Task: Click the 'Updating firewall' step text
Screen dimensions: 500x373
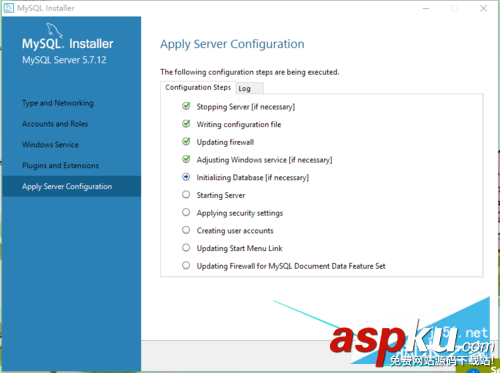Action: [225, 142]
